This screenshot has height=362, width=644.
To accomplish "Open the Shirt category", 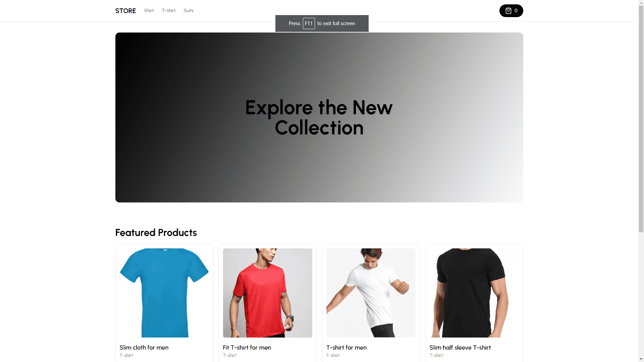I will [149, 11].
